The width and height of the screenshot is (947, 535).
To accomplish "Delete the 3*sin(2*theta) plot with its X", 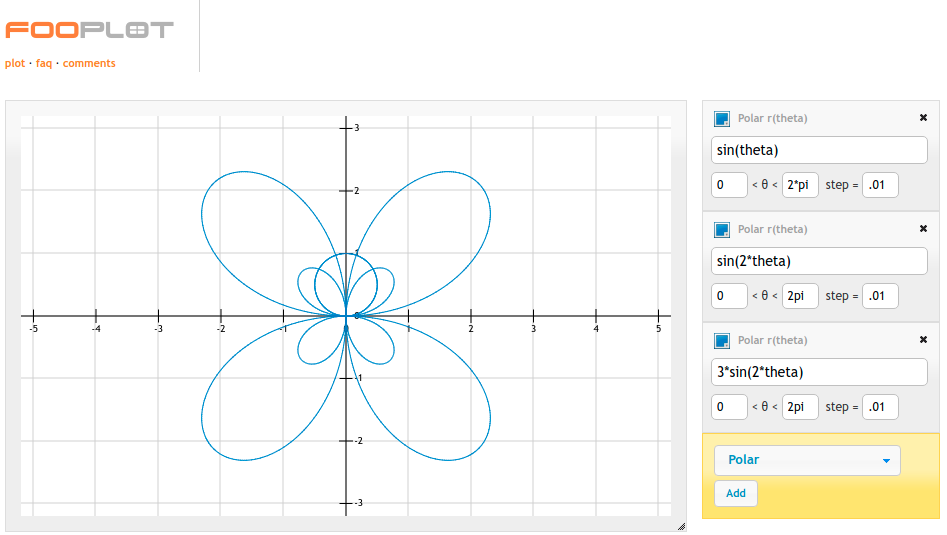I will (x=923, y=340).
